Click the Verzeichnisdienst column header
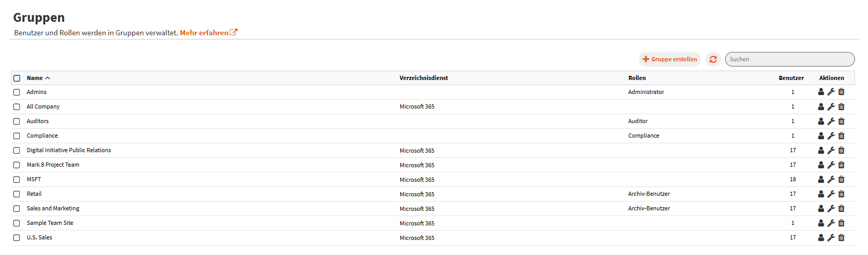This screenshot has width=868, height=255. click(x=423, y=78)
